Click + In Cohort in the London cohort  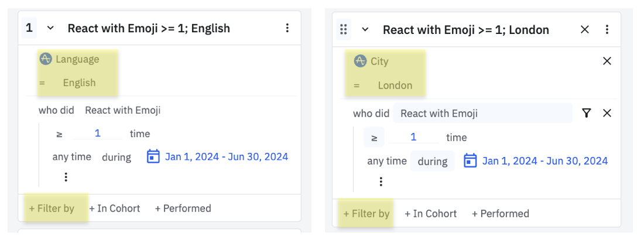click(x=430, y=214)
